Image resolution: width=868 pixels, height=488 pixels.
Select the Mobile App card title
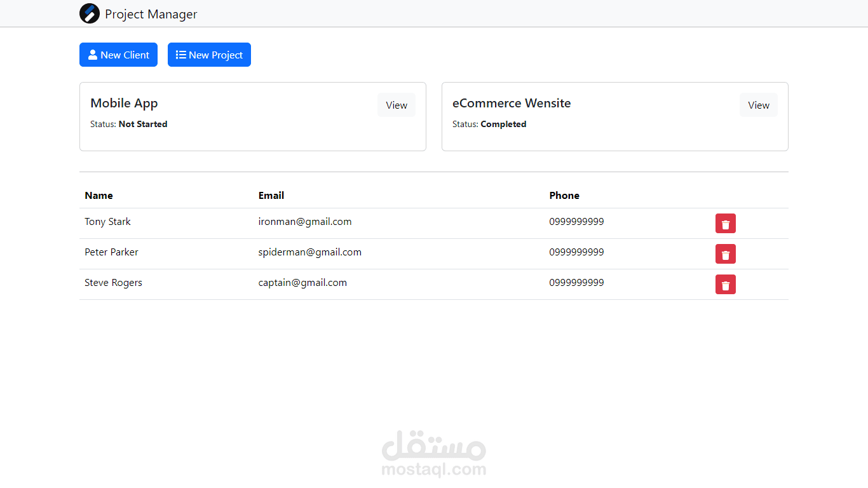[x=124, y=104]
